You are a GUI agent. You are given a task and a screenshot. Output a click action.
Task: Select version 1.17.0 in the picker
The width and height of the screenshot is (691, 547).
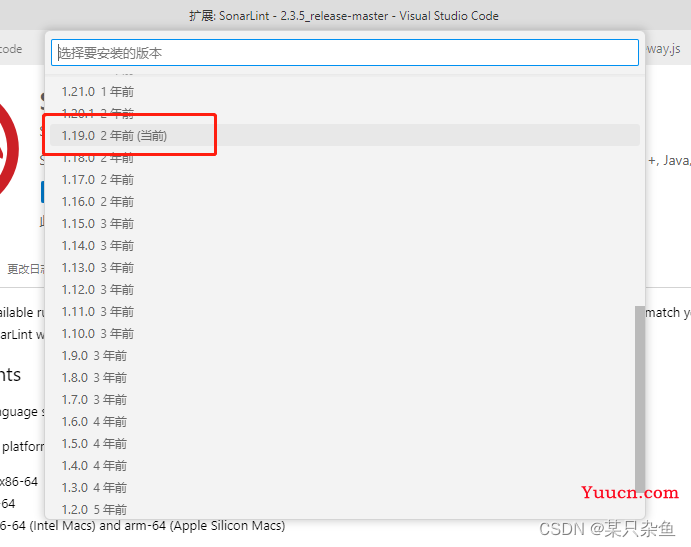(345, 180)
